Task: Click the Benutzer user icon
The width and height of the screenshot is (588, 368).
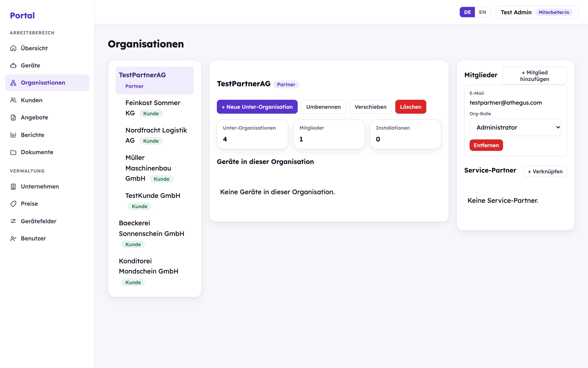Action: click(13, 239)
